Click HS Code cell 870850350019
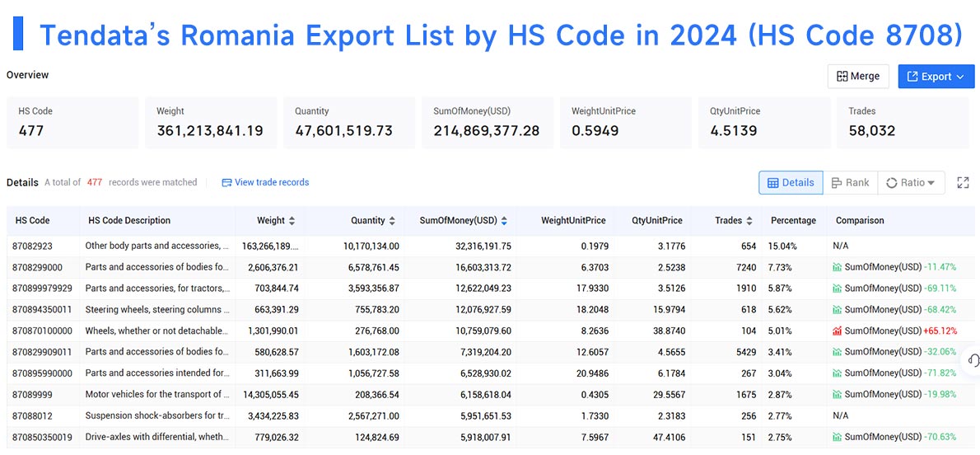 coord(43,437)
